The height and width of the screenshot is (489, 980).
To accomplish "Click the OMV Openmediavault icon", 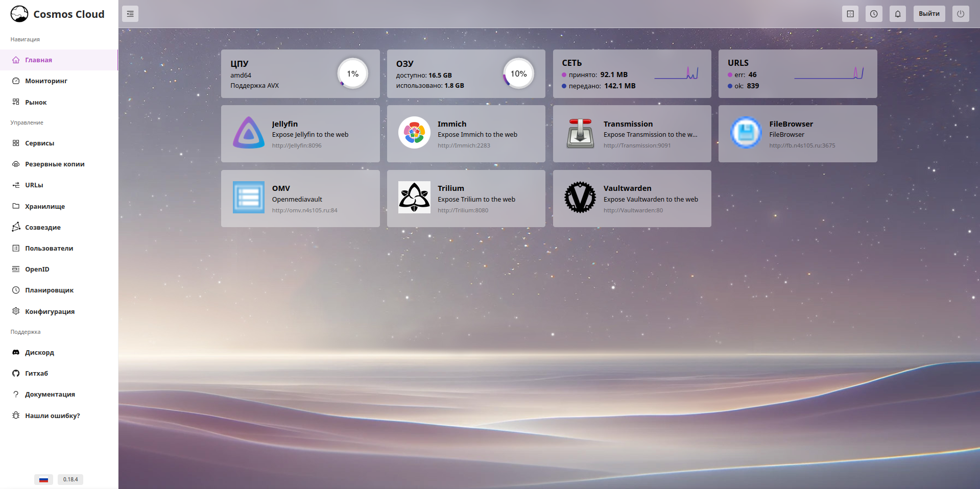I will point(249,198).
